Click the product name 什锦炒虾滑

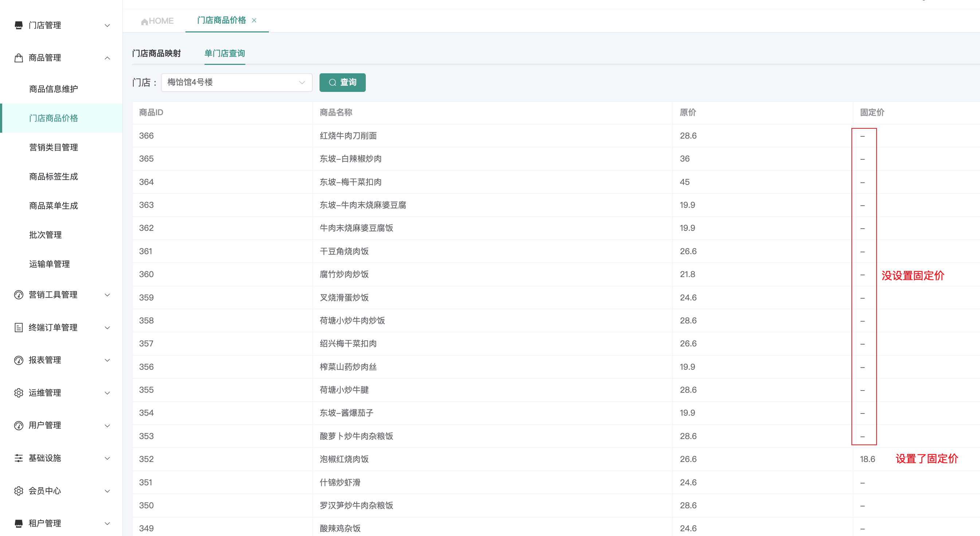[x=340, y=482]
